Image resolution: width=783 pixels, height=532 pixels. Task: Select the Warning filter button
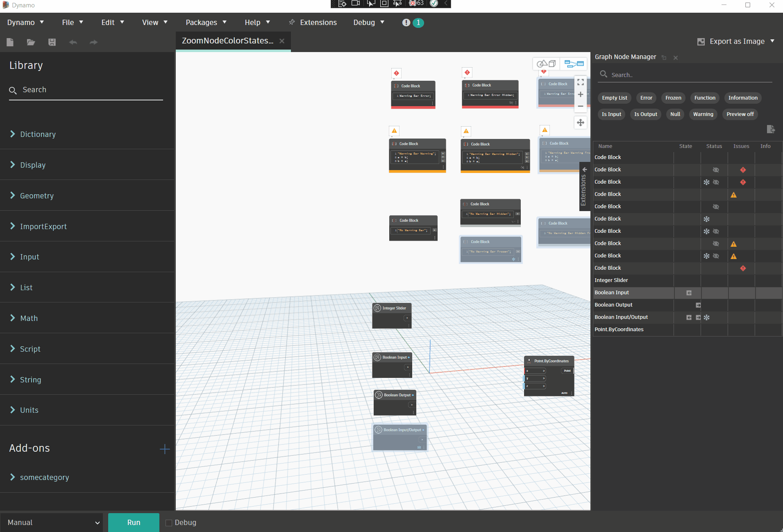[703, 114]
